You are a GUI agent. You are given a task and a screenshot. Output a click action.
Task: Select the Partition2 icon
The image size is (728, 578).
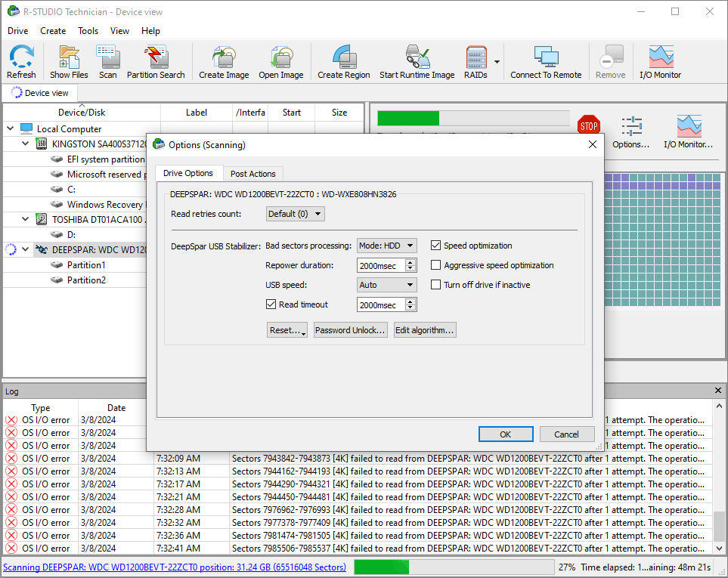pyautogui.click(x=57, y=280)
